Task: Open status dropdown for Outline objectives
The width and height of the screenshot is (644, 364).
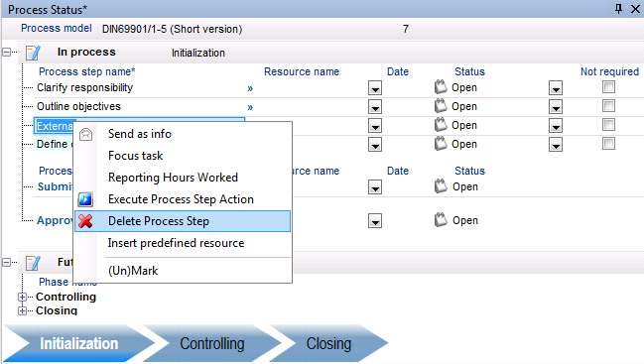Action: pyautogui.click(x=556, y=107)
